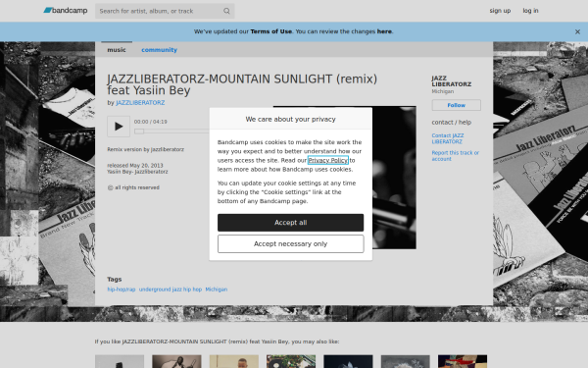Open the second recommended album thumbnail

[176, 361]
